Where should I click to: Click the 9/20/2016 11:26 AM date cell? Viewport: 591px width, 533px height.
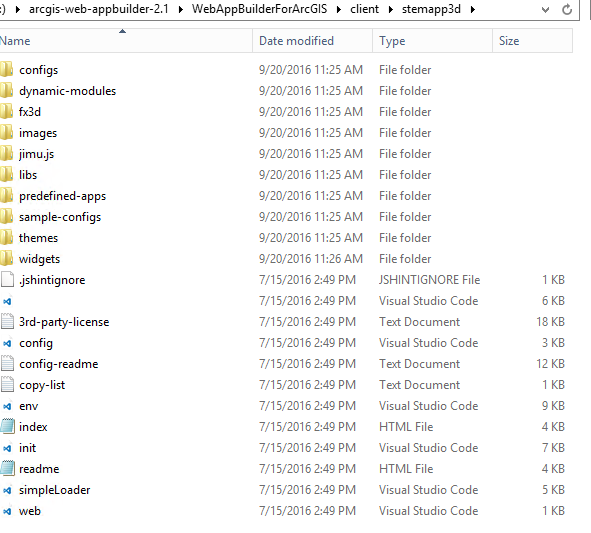tap(311, 259)
